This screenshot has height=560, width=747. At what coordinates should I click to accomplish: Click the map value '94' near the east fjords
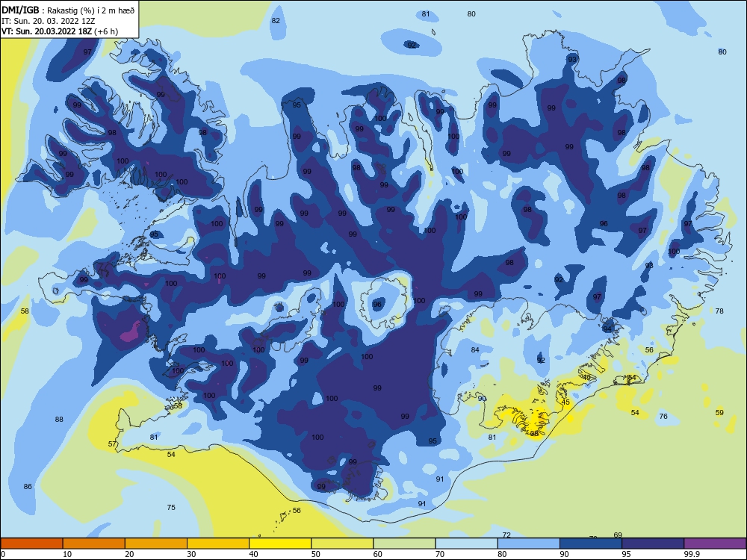coord(607,329)
